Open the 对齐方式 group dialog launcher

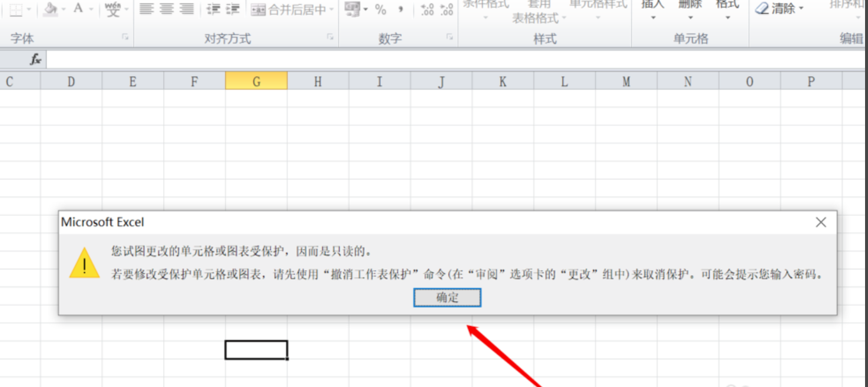(x=330, y=36)
